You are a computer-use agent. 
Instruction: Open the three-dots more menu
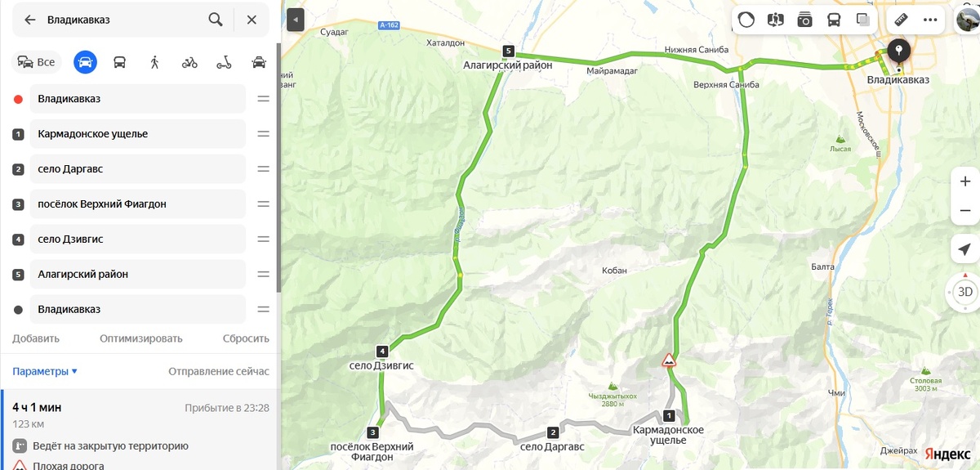(x=930, y=20)
